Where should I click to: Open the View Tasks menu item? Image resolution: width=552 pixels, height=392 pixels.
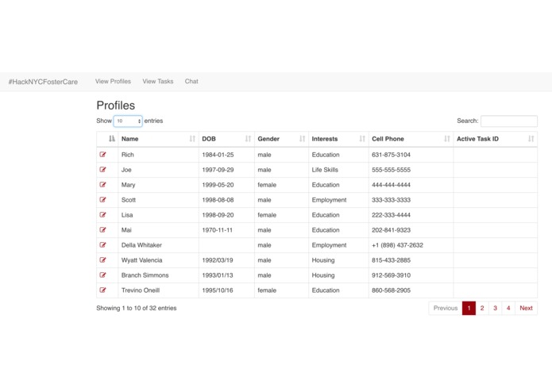click(x=158, y=81)
